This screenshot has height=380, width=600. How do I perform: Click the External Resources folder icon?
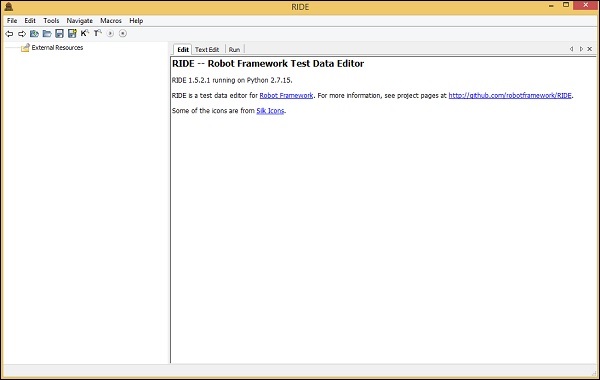point(25,48)
